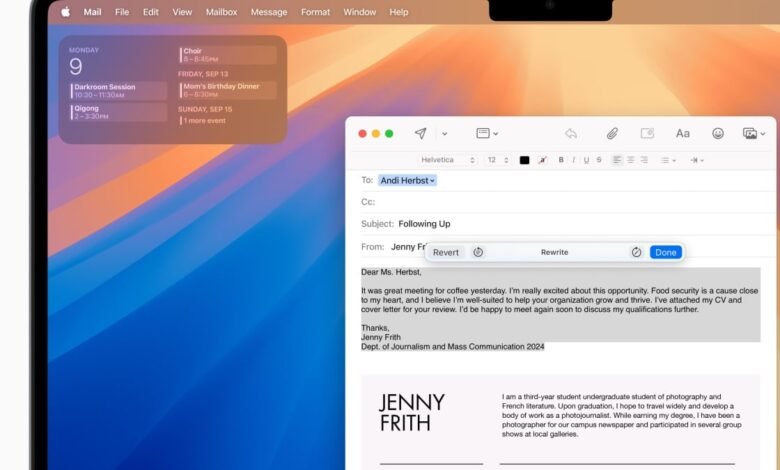780x470 pixels.
Task: Click the markup attachment icon beside paperclip
Action: pos(647,134)
